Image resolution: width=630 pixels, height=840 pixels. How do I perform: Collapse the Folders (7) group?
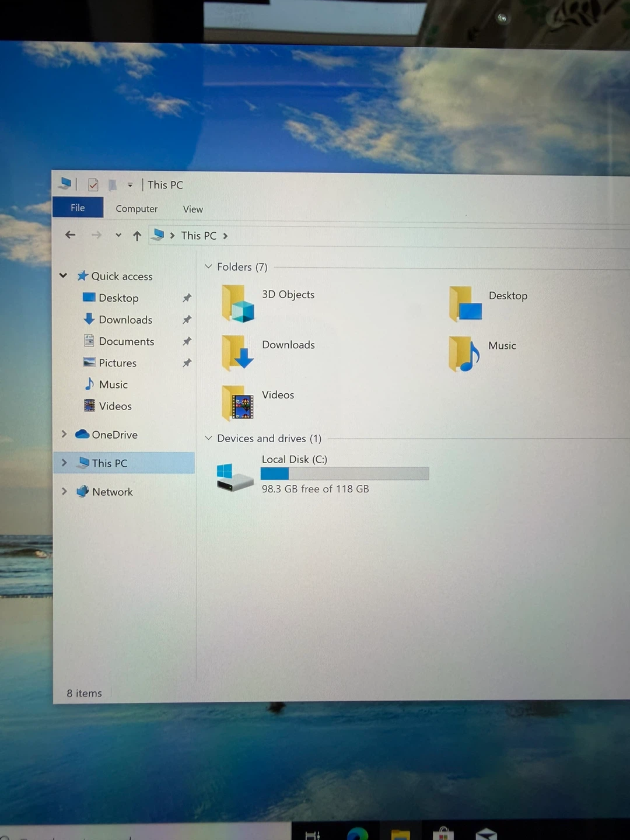[208, 266]
